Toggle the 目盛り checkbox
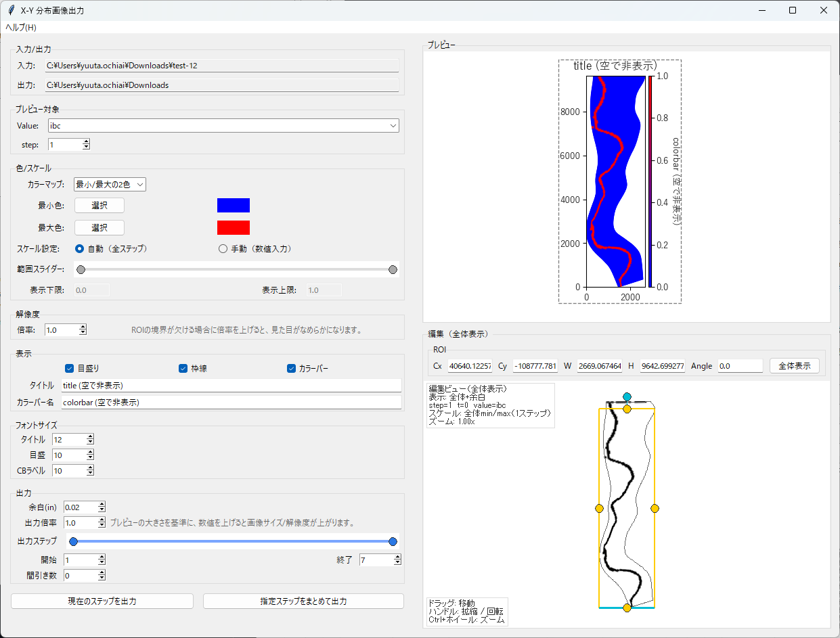This screenshot has height=638, width=840. coord(69,369)
